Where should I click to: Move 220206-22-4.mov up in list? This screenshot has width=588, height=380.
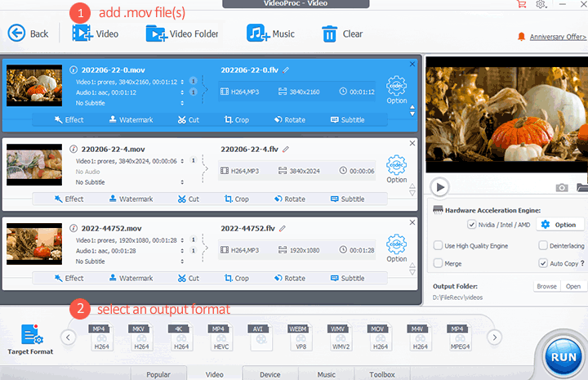tap(412, 186)
